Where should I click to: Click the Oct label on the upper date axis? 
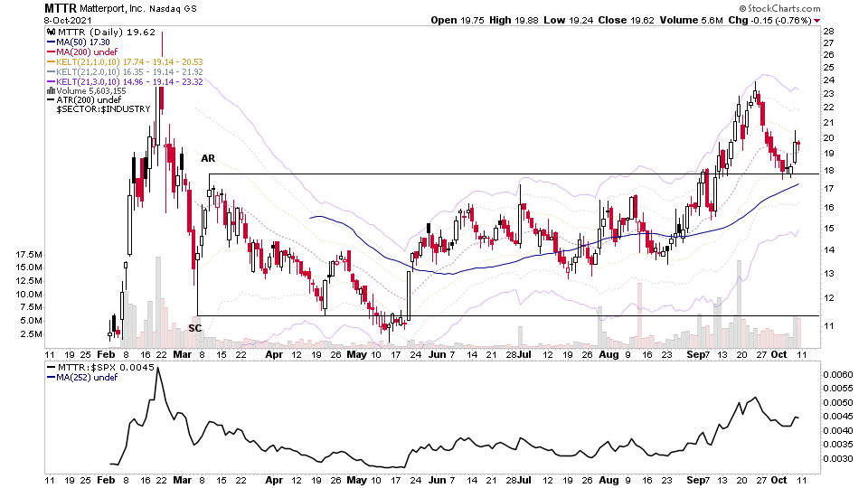(x=778, y=354)
